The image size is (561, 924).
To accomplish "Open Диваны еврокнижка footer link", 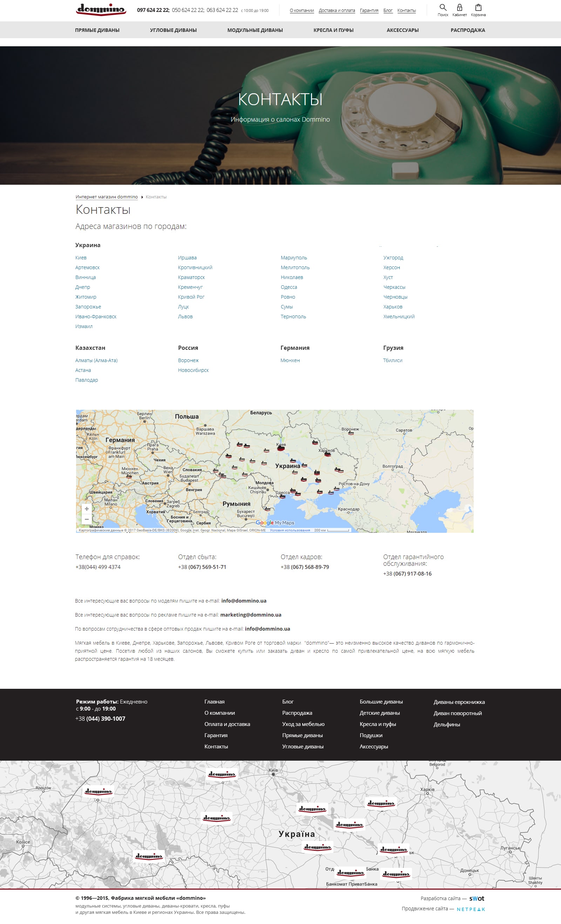I will click(459, 702).
